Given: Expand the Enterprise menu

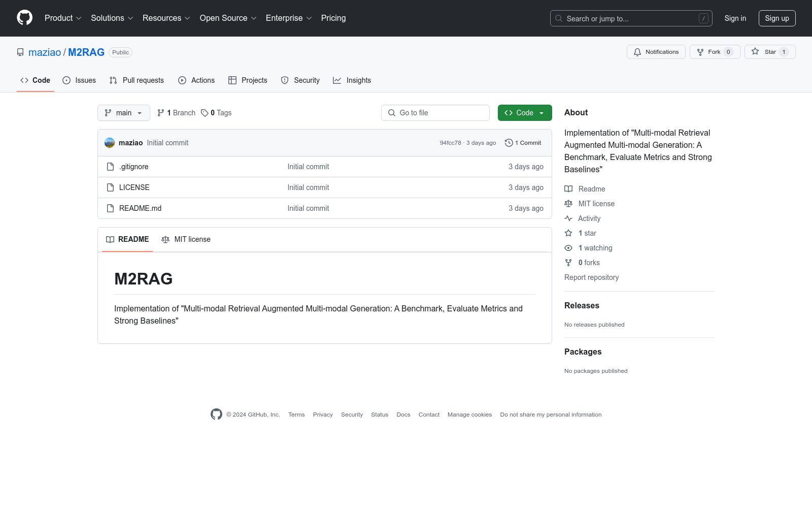Looking at the screenshot, I should pos(289,18).
